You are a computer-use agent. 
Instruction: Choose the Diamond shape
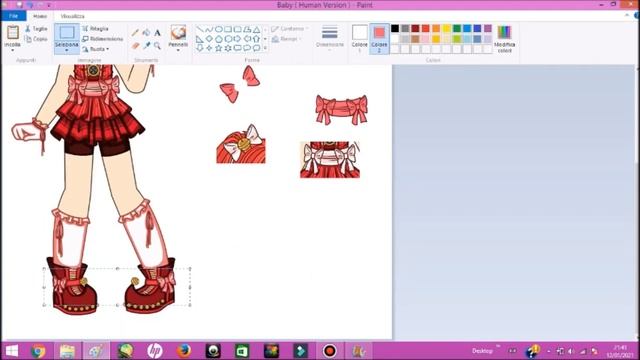209,39
